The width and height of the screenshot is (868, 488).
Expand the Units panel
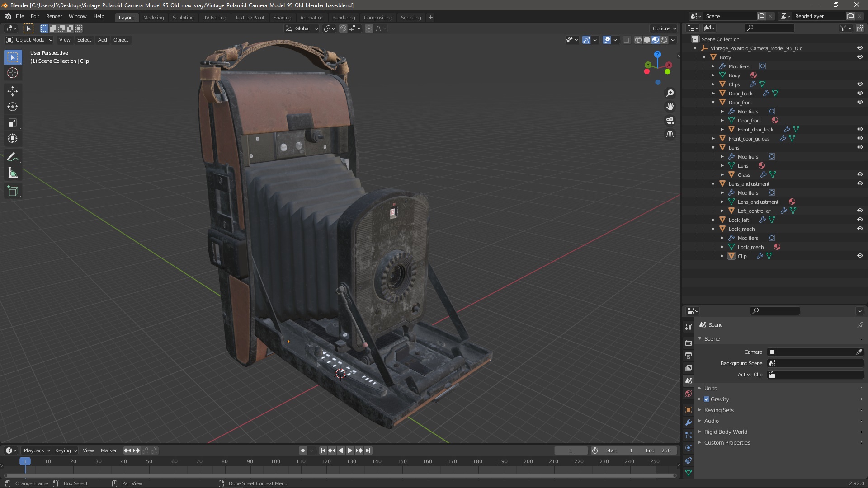click(710, 388)
